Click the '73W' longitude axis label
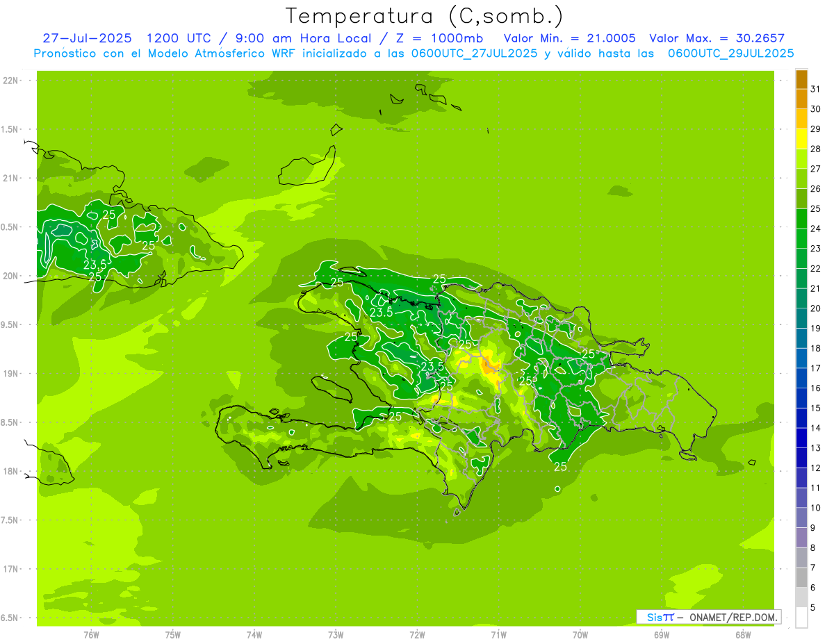 [x=336, y=634]
